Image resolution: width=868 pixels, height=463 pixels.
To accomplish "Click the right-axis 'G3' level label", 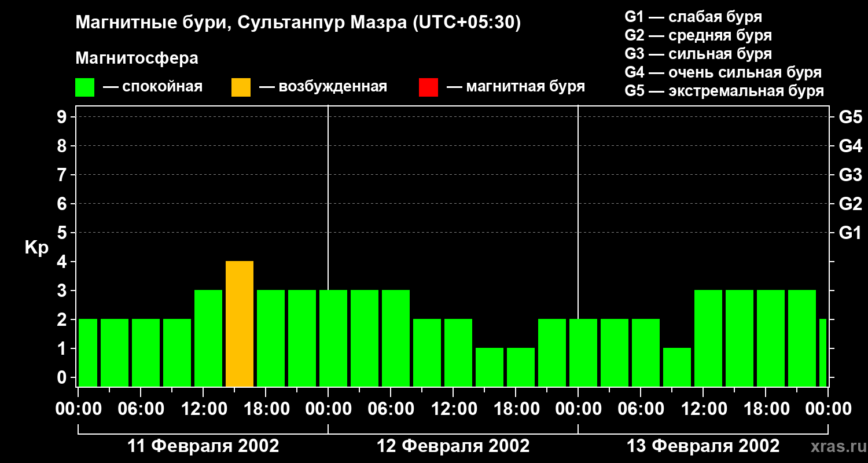I will click(x=850, y=175).
